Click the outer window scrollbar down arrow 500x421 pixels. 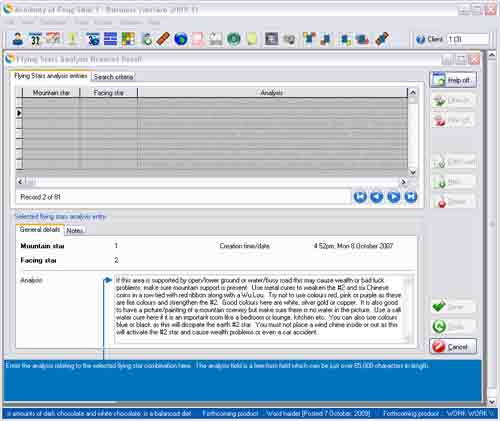coord(492,402)
